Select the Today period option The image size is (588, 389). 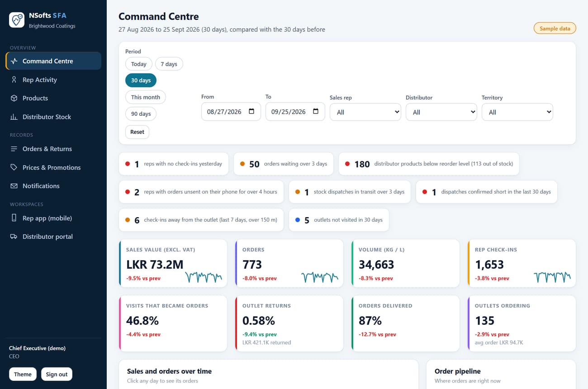pyautogui.click(x=138, y=64)
